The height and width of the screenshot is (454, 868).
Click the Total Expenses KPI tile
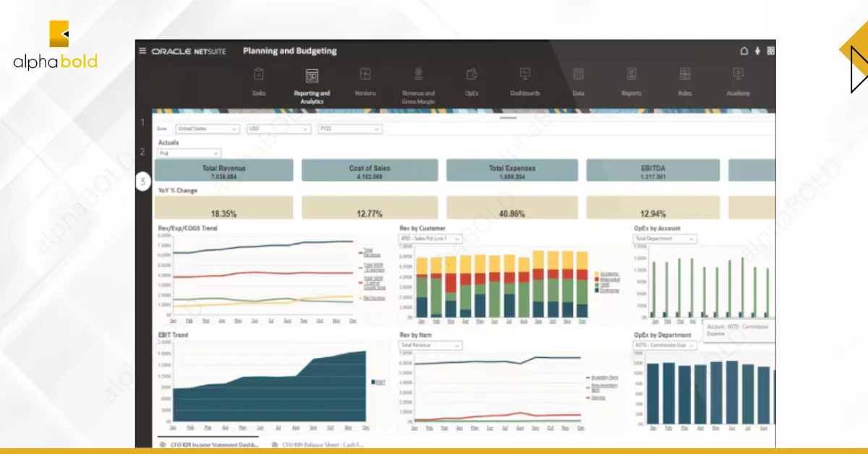(x=512, y=171)
